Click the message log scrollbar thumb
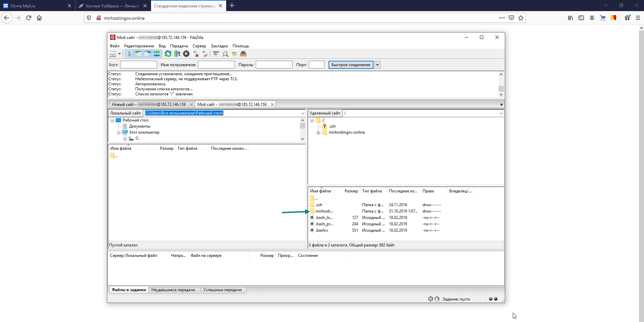The image size is (644, 322). (501, 89)
